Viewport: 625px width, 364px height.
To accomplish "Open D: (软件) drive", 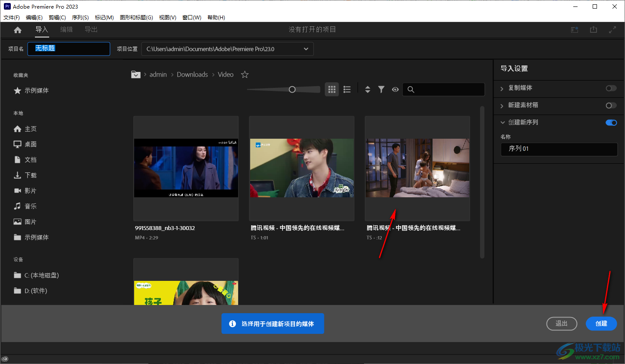I will [30, 291].
